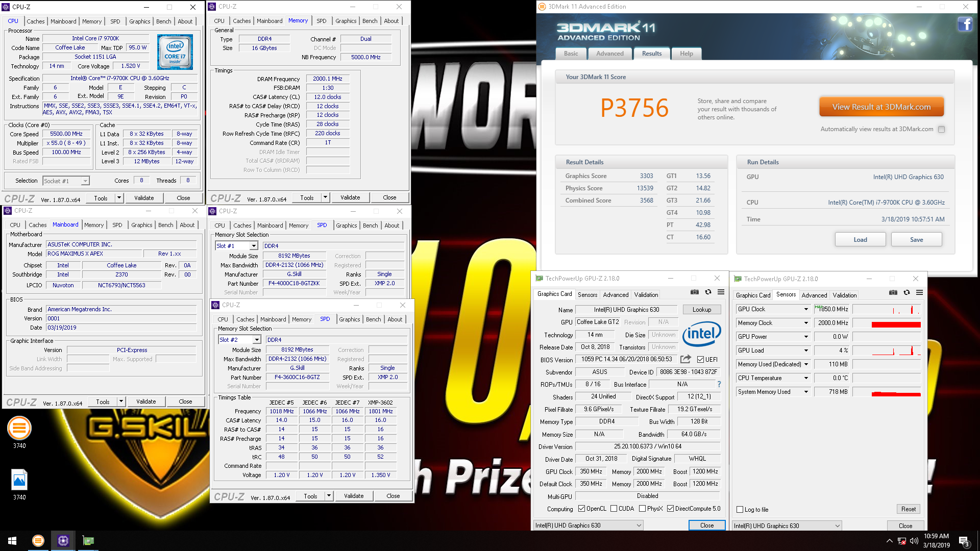Refresh GPU-Z Graphics Card window
This screenshot has height=551, width=980.
click(x=708, y=292)
